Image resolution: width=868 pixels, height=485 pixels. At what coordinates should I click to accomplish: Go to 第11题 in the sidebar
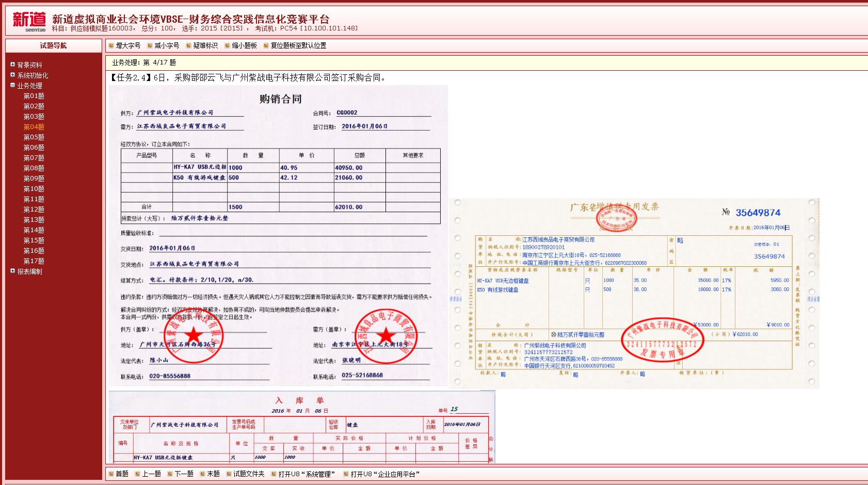click(x=34, y=199)
